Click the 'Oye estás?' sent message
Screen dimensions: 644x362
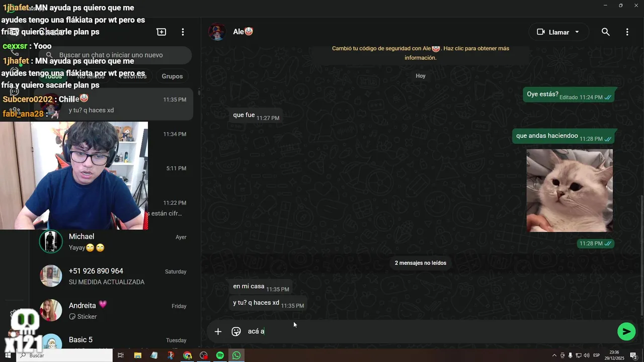569,95
